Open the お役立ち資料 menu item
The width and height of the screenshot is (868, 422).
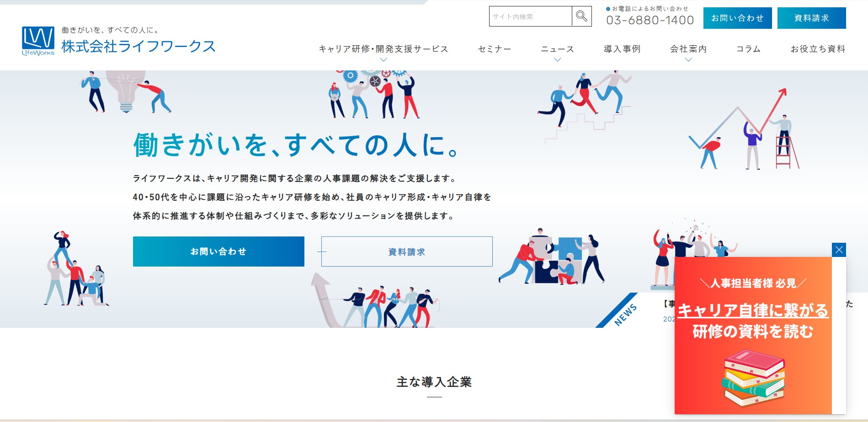click(818, 49)
